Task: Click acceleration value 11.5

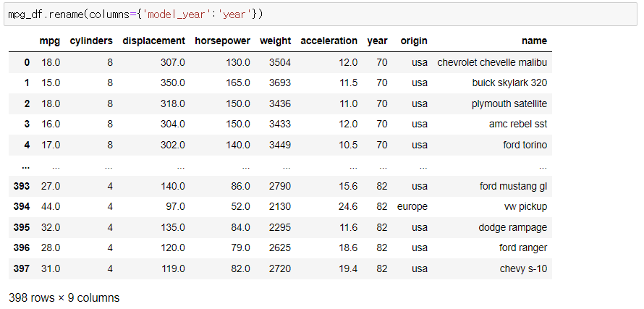Action: (348, 83)
